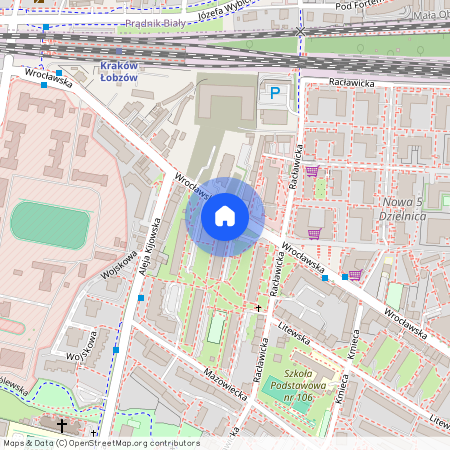
Task: Click the large black church cross icon
Action: [62, 426]
